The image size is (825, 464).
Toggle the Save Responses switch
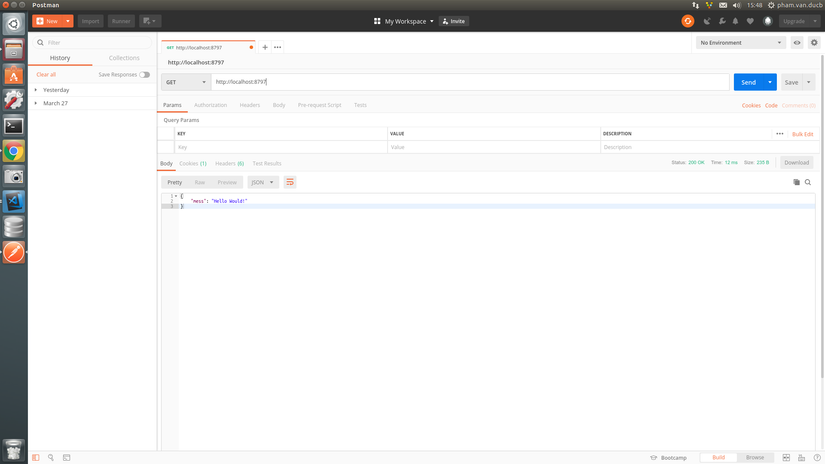145,75
